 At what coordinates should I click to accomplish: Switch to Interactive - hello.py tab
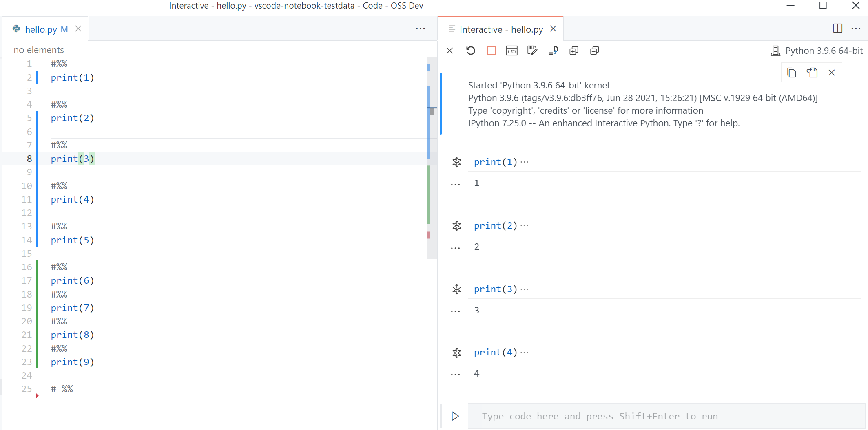[501, 29]
